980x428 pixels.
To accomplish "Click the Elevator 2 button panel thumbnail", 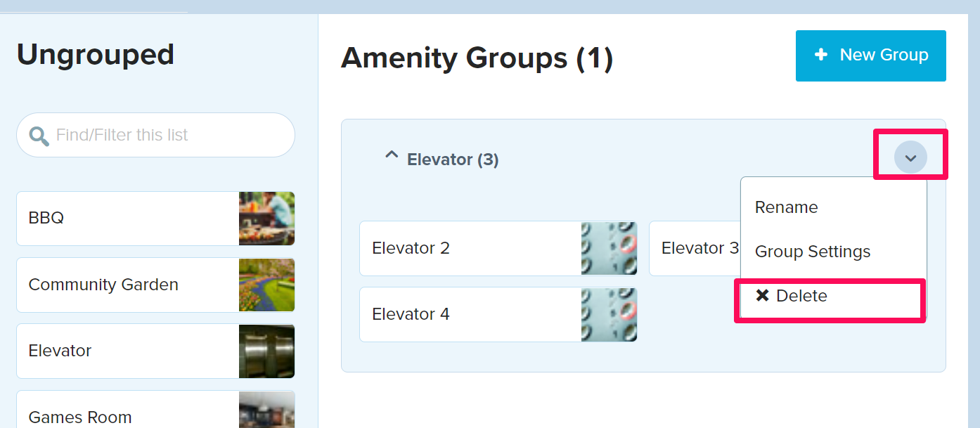I will (x=609, y=248).
